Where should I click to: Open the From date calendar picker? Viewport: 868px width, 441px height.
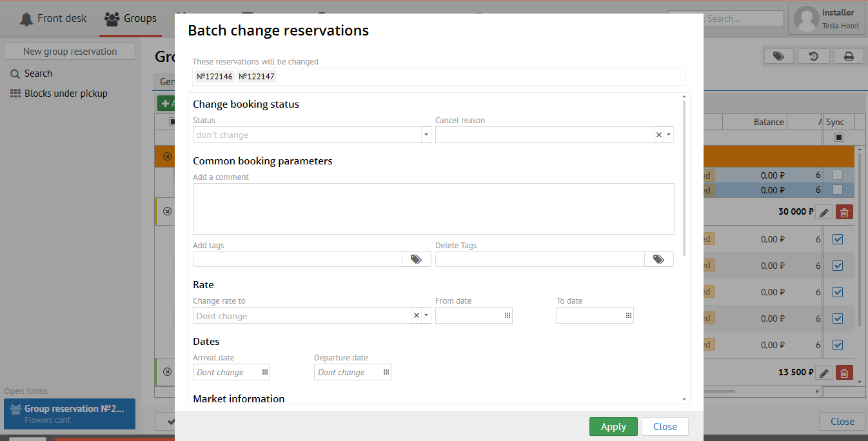(508, 315)
